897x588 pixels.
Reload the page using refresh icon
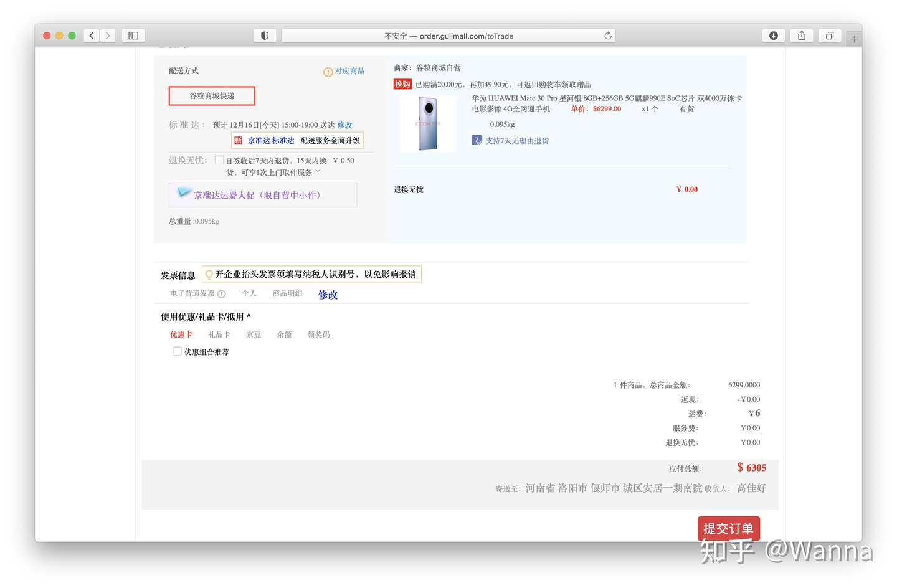click(x=608, y=36)
